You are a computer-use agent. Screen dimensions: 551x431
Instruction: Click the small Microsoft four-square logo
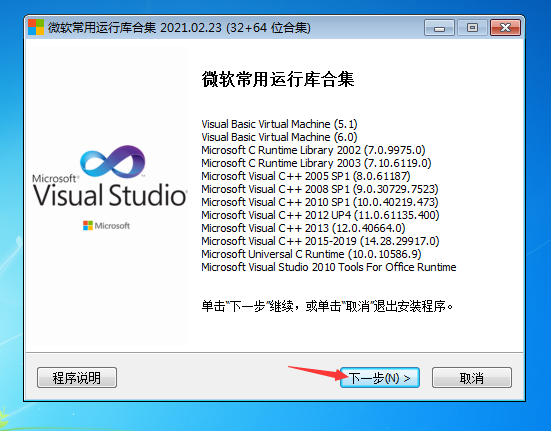(x=88, y=226)
